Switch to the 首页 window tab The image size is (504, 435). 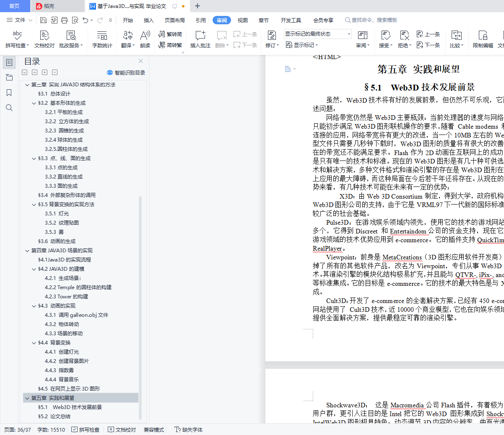(x=15, y=6)
